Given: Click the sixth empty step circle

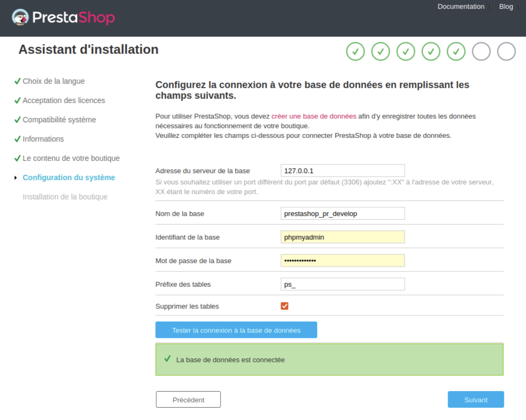Looking at the screenshot, I should tap(481, 51).
